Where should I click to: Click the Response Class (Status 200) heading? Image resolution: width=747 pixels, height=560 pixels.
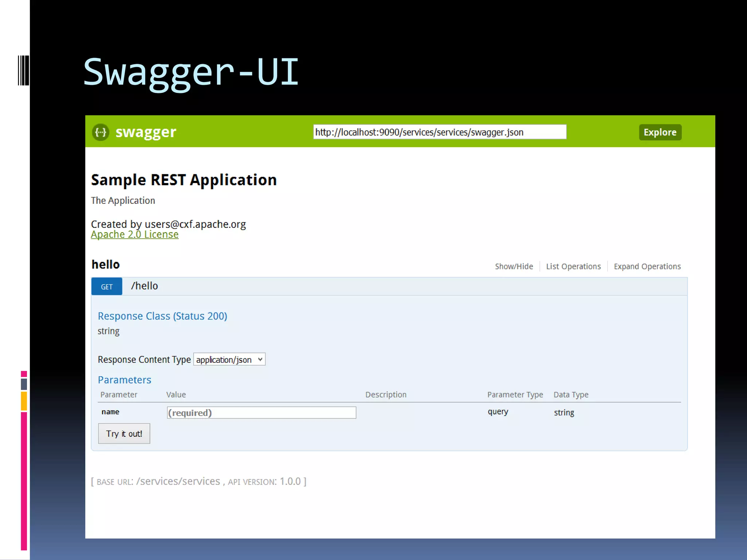click(x=162, y=316)
